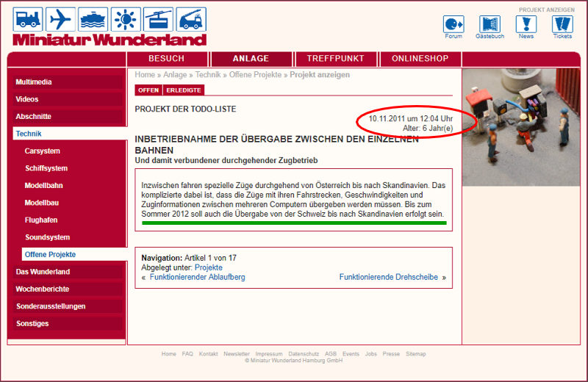Viewport: 588px width, 382px height.
Task: Click the cable car icon in header
Action: 158,19
